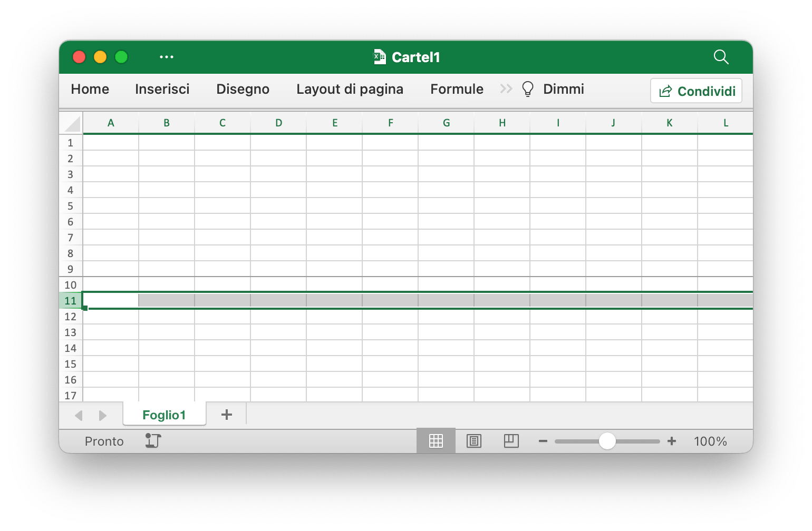Select the Foglio1 sheet tab

(165, 415)
